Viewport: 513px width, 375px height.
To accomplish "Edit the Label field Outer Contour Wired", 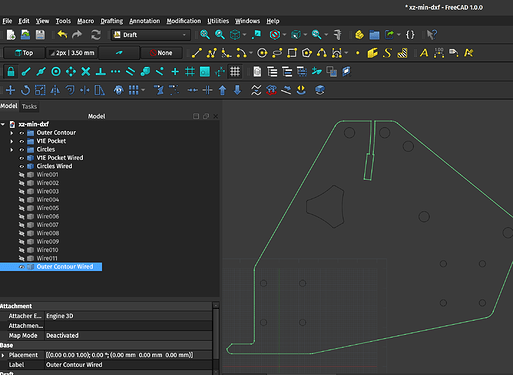I will click(x=128, y=365).
